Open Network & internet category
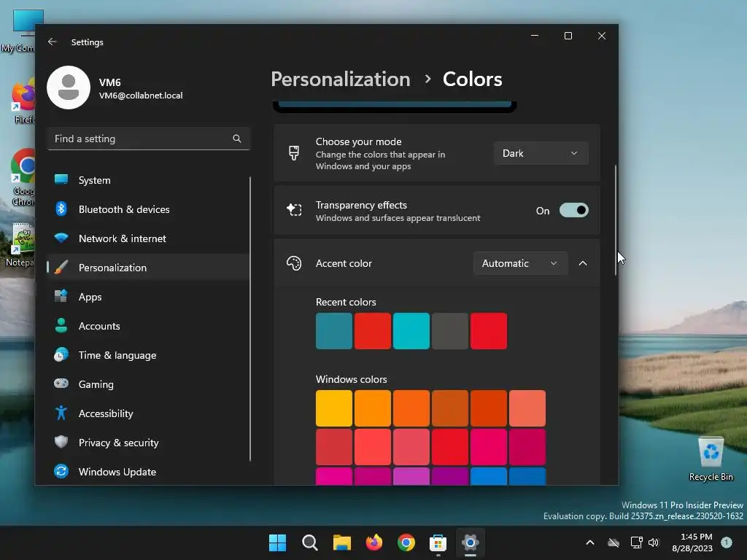The image size is (747, 560). (x=148, y=238)
